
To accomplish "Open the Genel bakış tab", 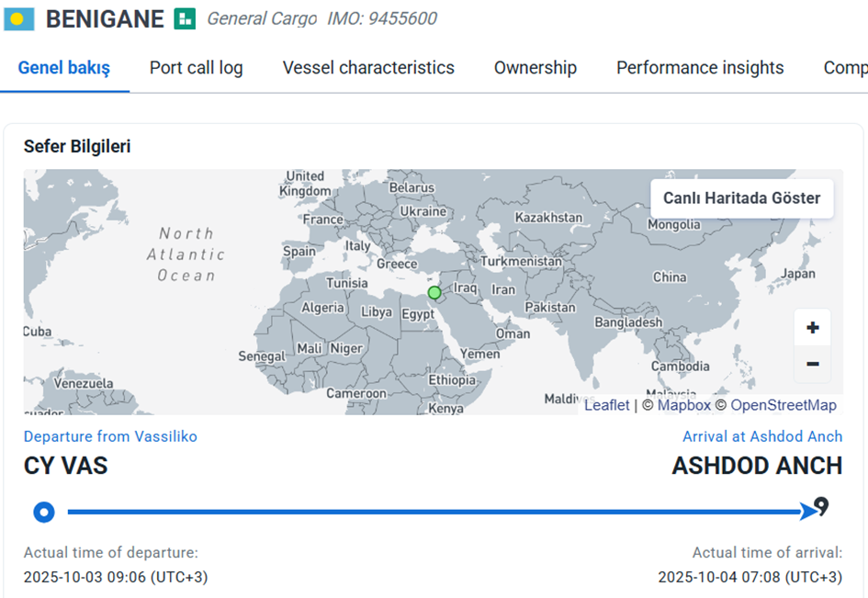I will click(64, 68).
